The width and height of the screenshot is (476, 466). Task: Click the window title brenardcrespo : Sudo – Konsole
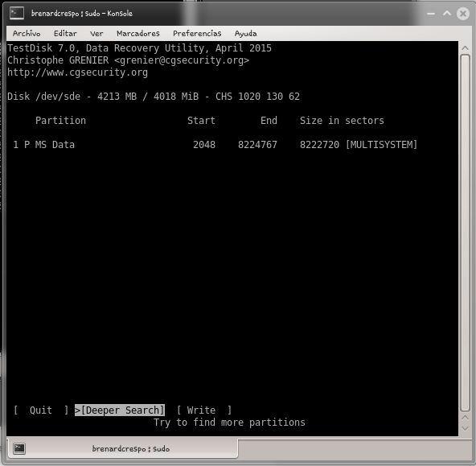point(82,14)
